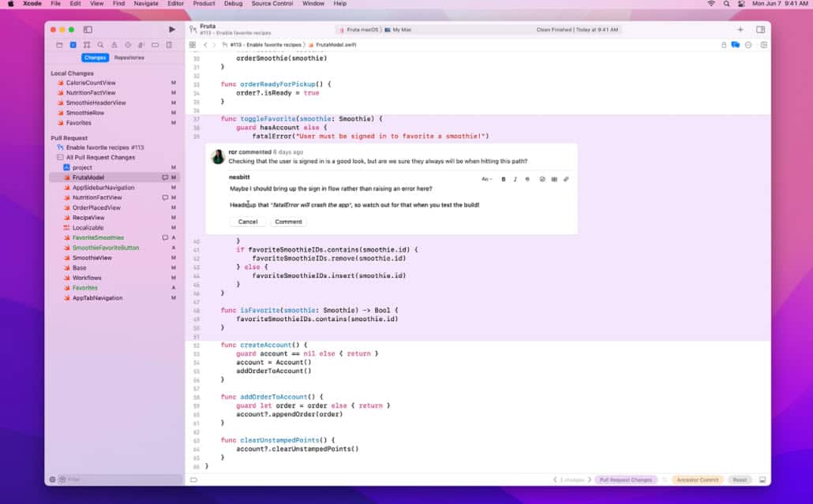Open the text style dropdown in comment
Screen dimensions: 813x504
(486, 179)
